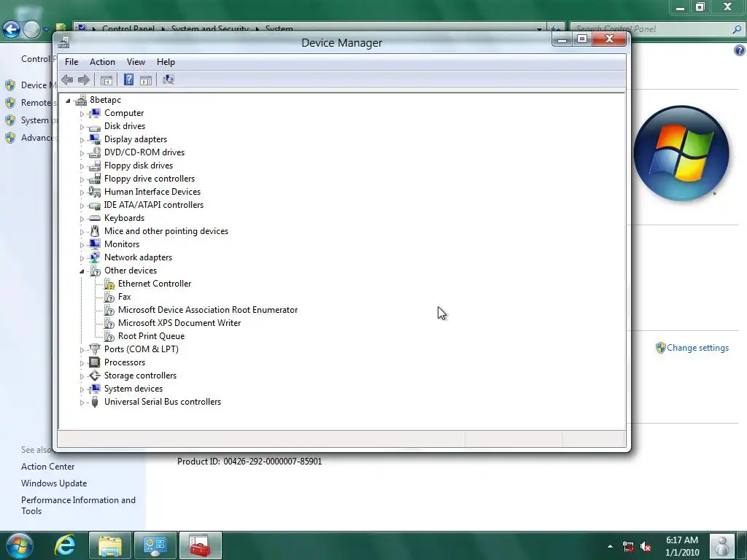Select Microsoft Device Association Root Enumerator

[x=208, y=310]
